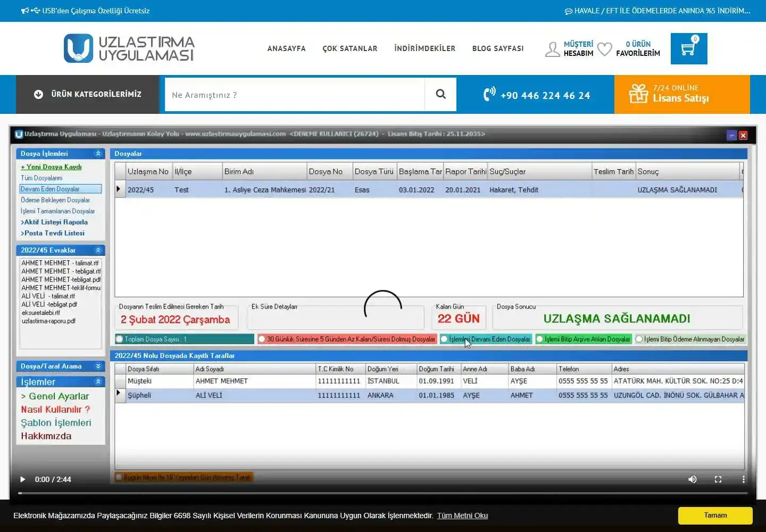Open Şablon İşlemleri
Screen dimensions: 766x532
[x=56, y=423]
